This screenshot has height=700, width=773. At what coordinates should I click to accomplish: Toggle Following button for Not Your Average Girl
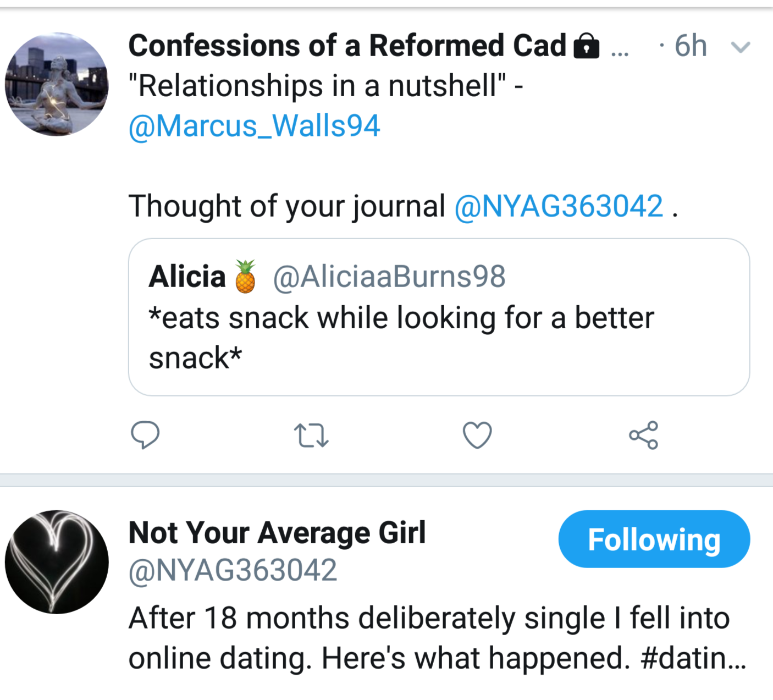tap(654, 539)
